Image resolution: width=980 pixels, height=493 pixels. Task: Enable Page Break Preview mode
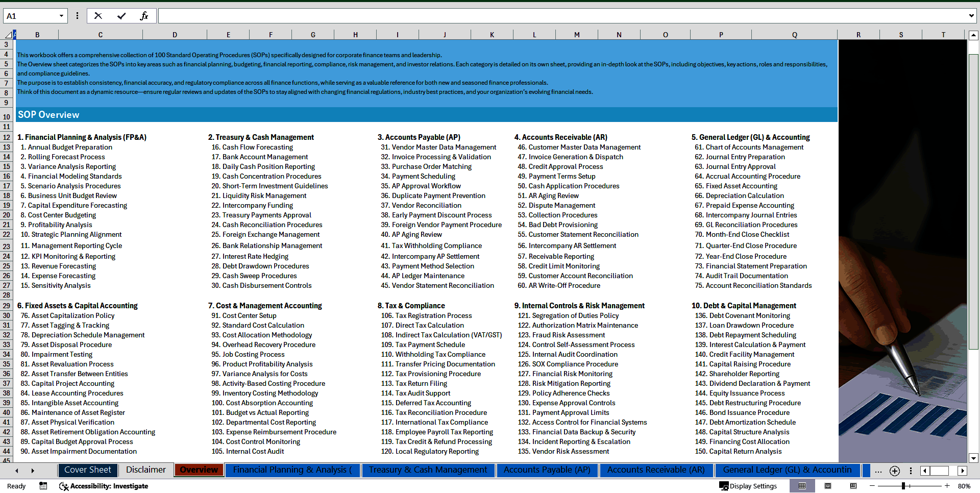pyautogui.click(x=852, y=486)
